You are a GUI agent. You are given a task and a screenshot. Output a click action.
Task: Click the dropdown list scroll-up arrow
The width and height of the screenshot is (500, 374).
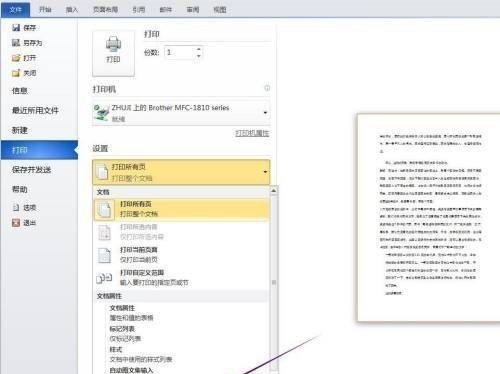point(274,191)
